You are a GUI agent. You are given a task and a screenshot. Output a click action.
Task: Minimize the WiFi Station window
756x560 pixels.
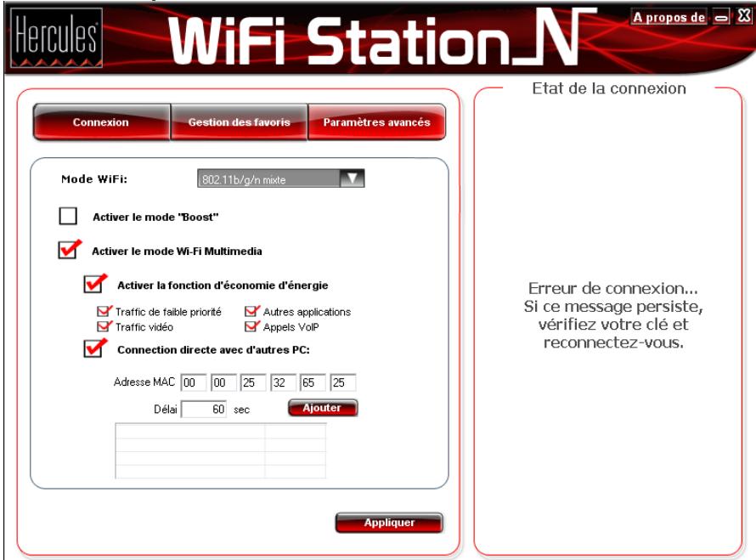[x=721, y=17]
